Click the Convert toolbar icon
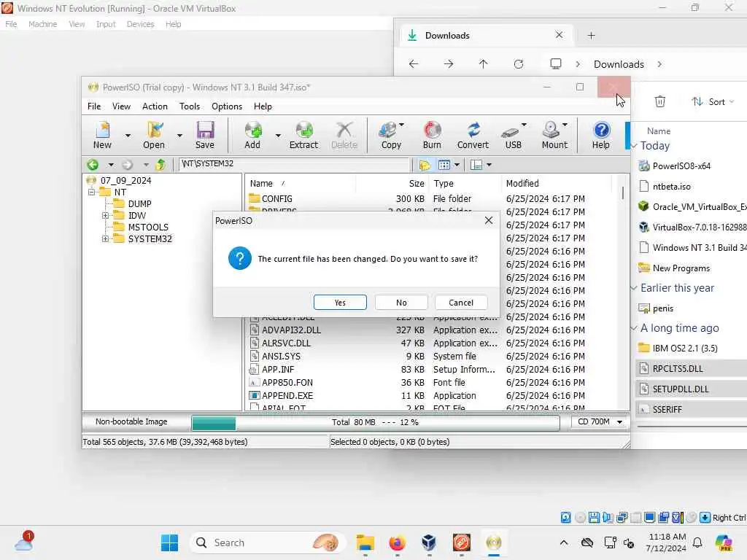The width and height of the screenshot is (747, 560). (473, 135)
